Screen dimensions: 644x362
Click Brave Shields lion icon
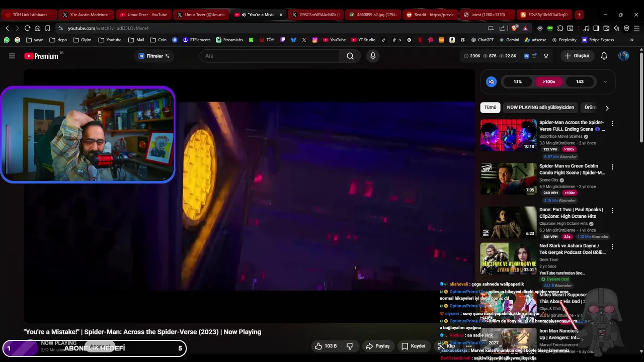pyautogui.click(x=514, y=28)
